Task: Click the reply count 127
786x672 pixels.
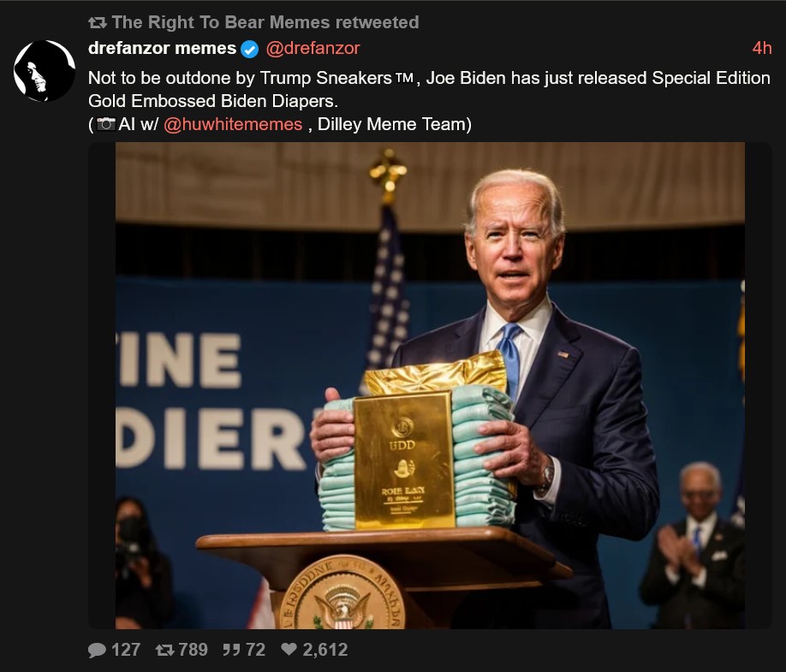Action: [x=126, y=650]
